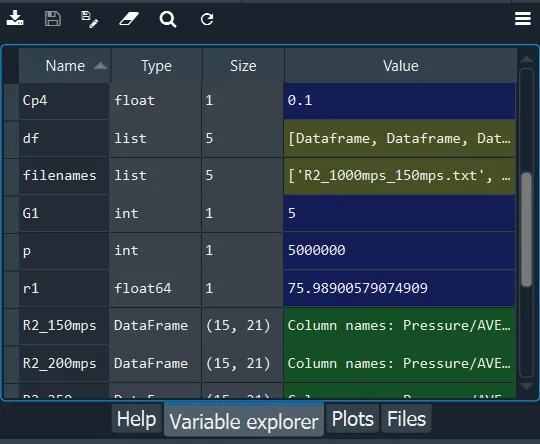Select the Variable explorer tab

pyautogui.click(x=244, y=421)
